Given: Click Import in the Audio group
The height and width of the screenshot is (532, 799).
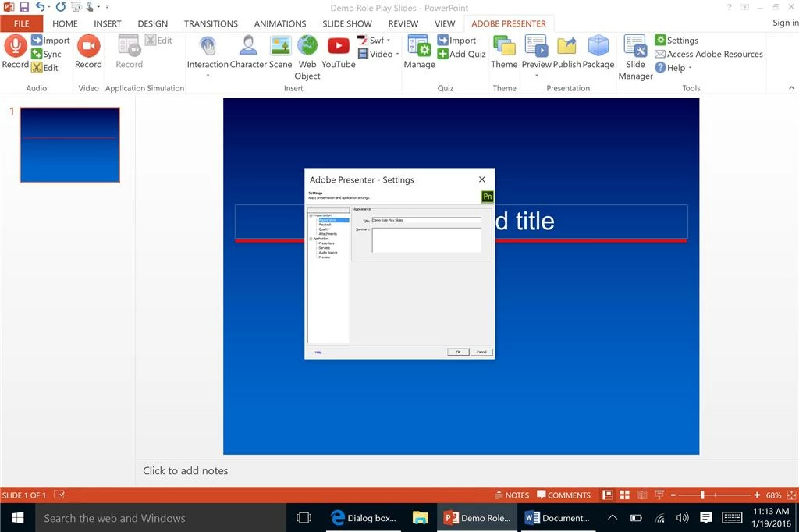Looking at the screenshot, I should [x=51, y=41].
